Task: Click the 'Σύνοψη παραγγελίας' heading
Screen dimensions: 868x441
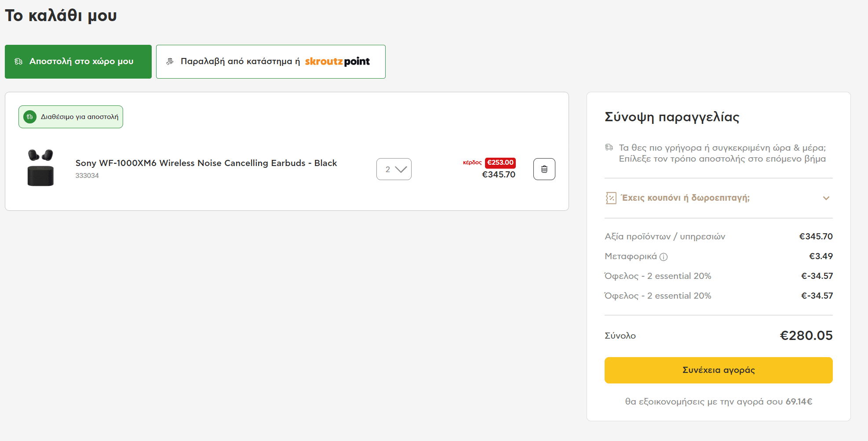Action: [x=672, y=117]
